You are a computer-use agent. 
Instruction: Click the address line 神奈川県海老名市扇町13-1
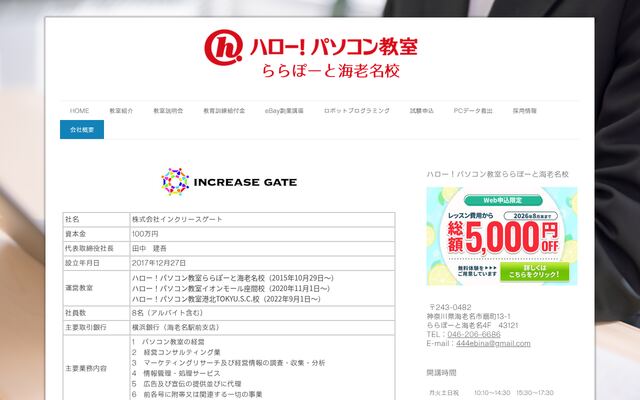point(469,316)
